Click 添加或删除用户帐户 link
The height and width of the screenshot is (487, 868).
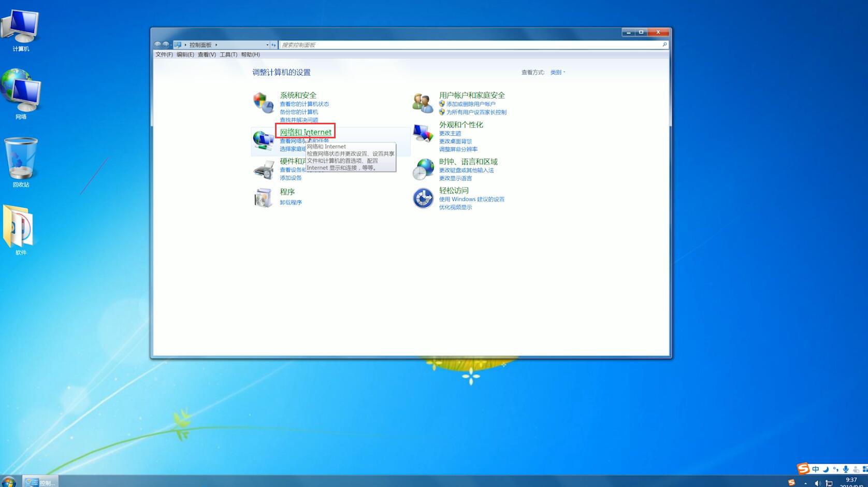(x=471, y=104)
